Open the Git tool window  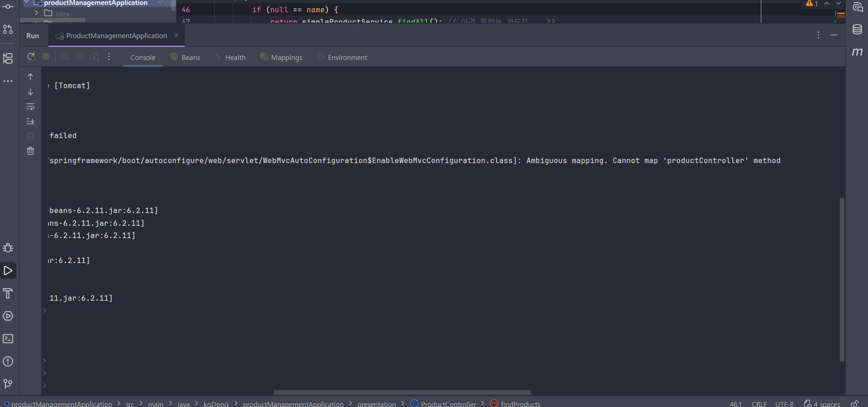(x=8, y=384)
